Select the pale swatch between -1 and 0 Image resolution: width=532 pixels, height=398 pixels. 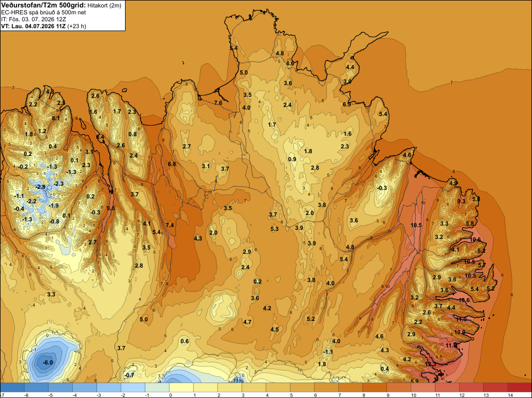tap(157, 387)
